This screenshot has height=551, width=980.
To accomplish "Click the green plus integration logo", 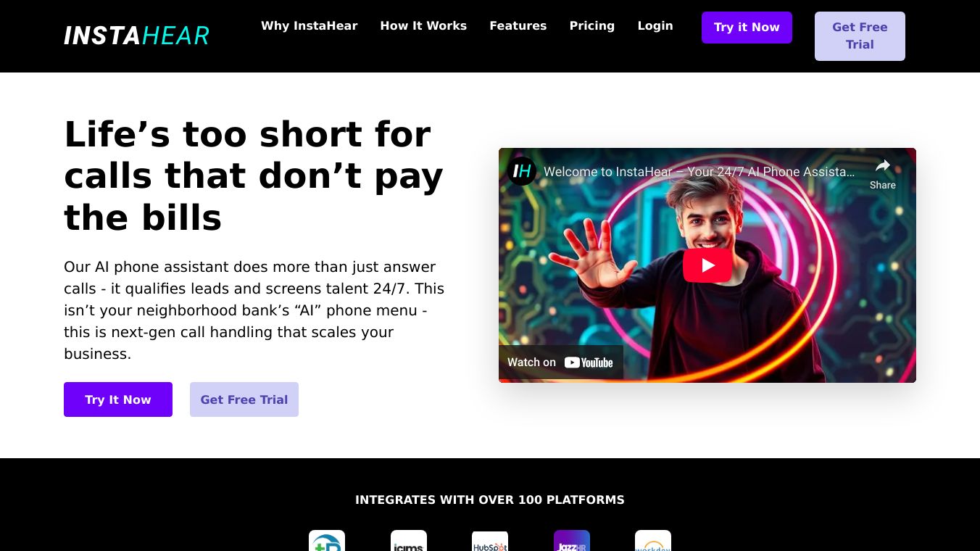I will pos(327,541).
